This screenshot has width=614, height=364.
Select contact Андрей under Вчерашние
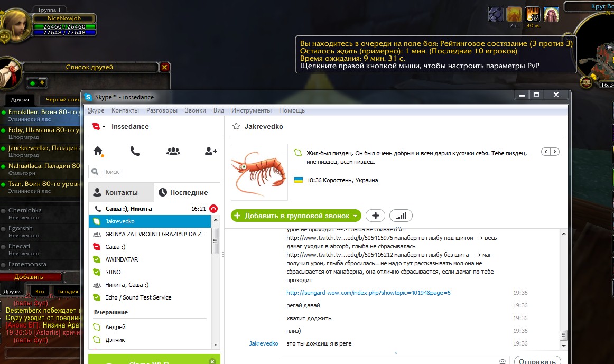pyautogui.click(x=150, y=327)
